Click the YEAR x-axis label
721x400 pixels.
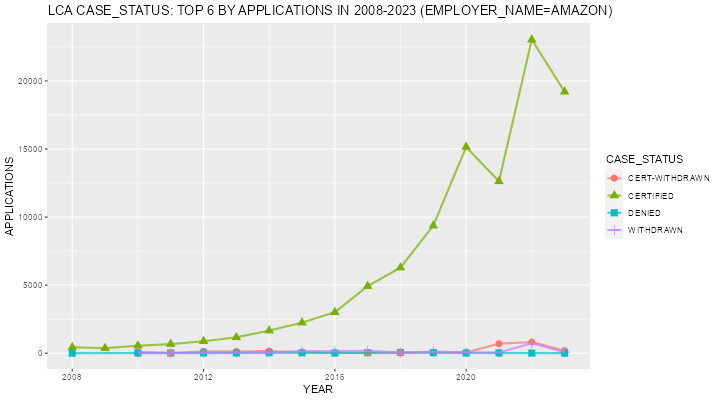pos(318,389)
